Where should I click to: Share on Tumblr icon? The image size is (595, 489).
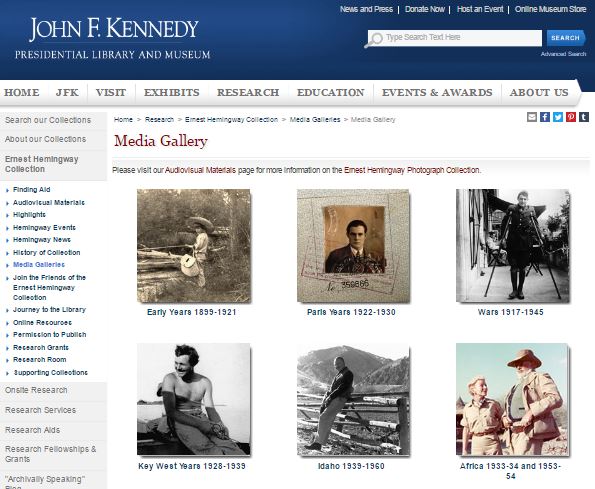point(584,117)
